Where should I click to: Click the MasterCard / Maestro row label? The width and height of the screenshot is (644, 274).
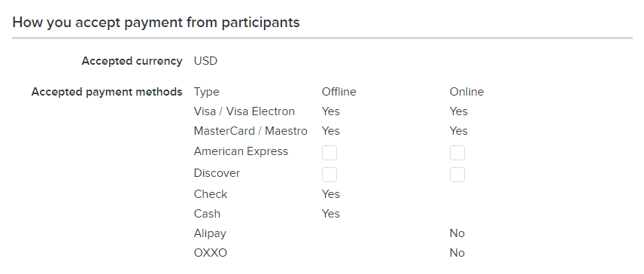(x=251, y=131)
